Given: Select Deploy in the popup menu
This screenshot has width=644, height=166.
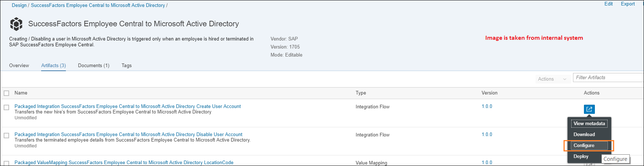Looking at the screenshot, I should (581, 156).
